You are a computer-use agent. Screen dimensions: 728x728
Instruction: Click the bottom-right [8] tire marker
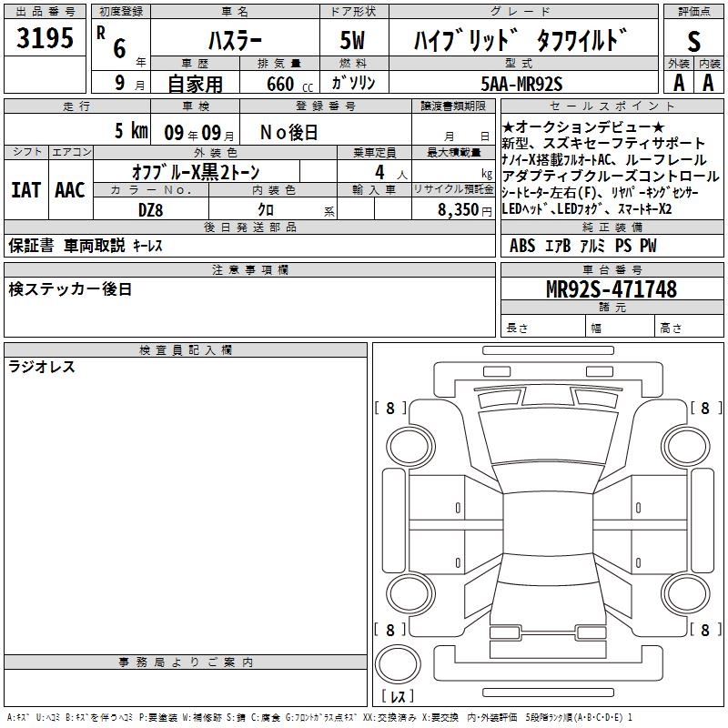click(705, 630)
